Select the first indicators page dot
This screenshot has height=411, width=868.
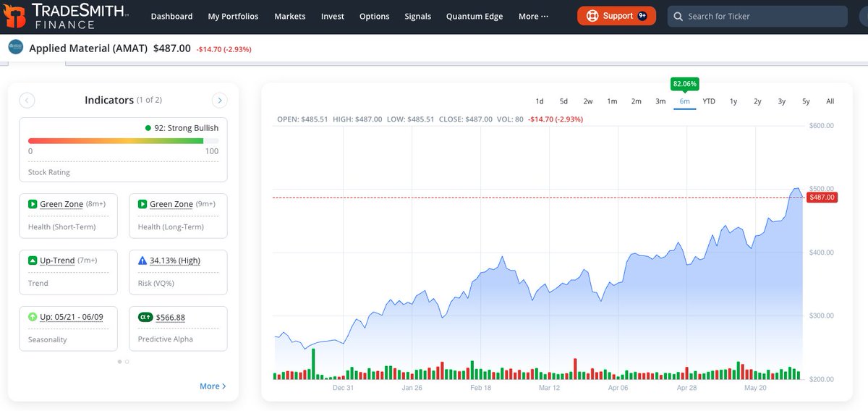(x=119, y=361)
